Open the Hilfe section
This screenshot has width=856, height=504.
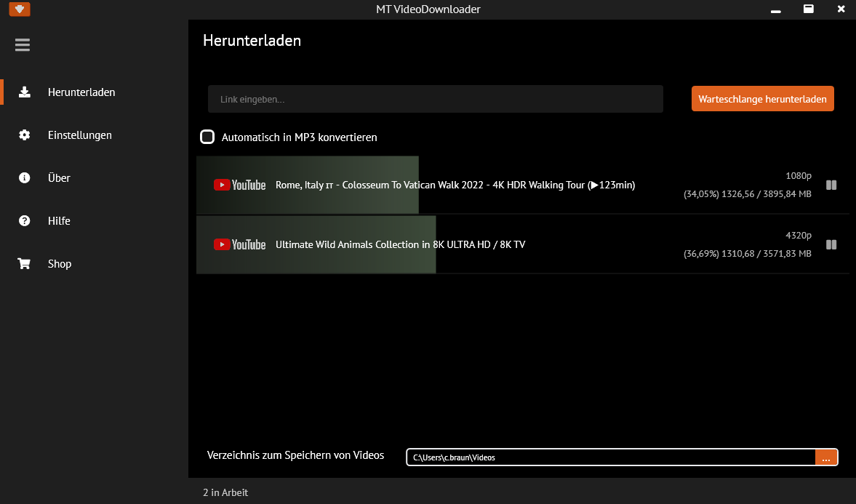click(x=59, y=221)
